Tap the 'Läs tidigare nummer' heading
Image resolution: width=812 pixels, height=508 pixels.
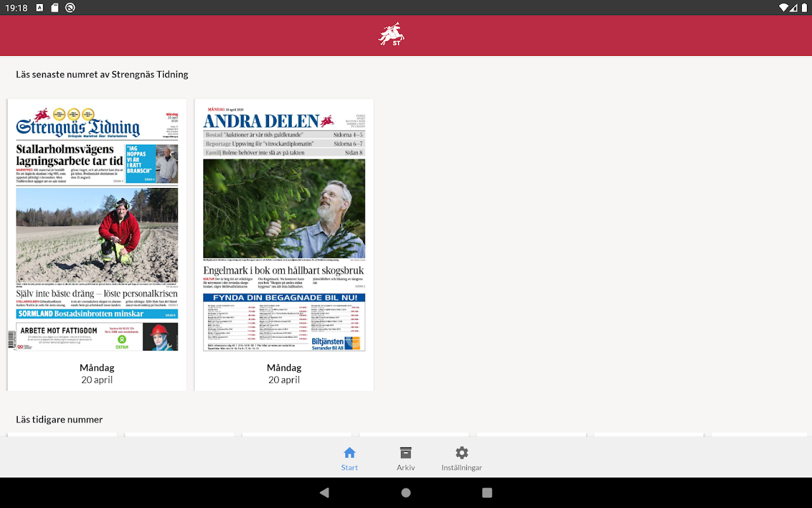(59, 419)
